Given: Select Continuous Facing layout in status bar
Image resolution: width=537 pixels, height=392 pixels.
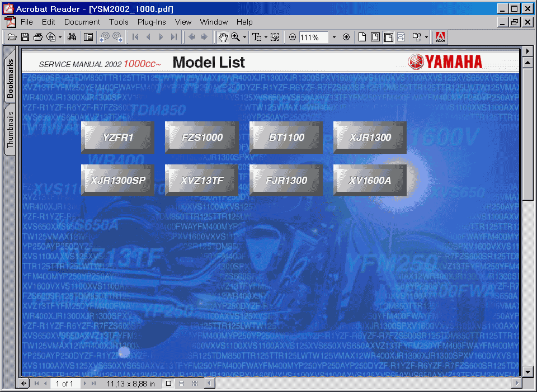Looking at the screenshot, I should tap(195, 384).
